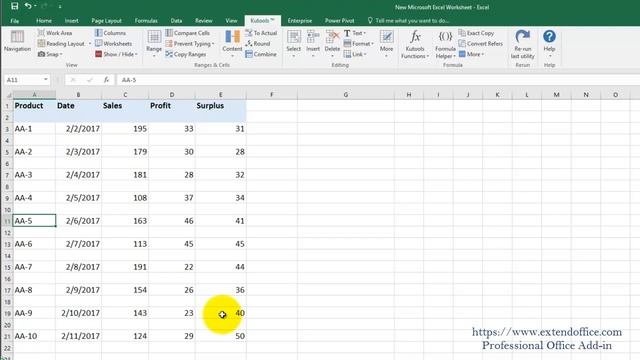The height and width of the screenshot is (360, 640).
Task: Open the Snap camera tool
Action: coord(50,54)
